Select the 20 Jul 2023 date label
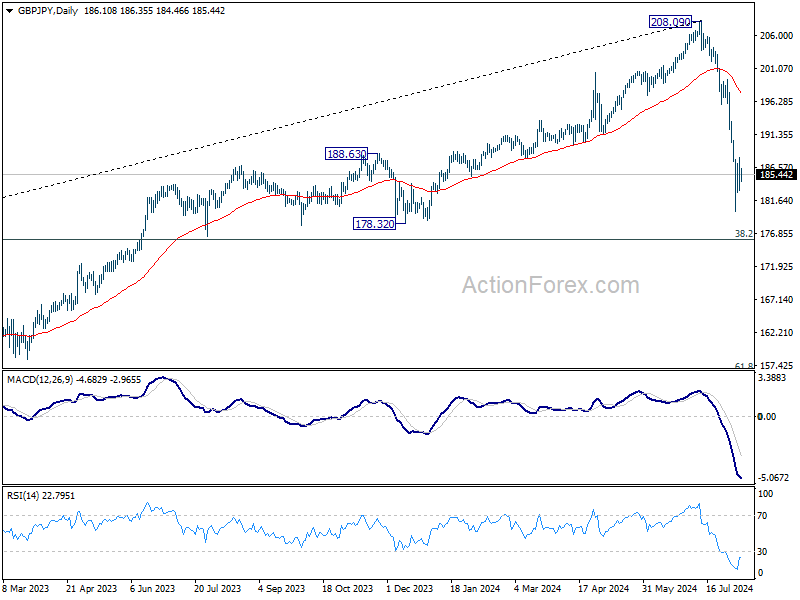Image resolution: width=800 pixels, height=600 pixels. point(218,589)
